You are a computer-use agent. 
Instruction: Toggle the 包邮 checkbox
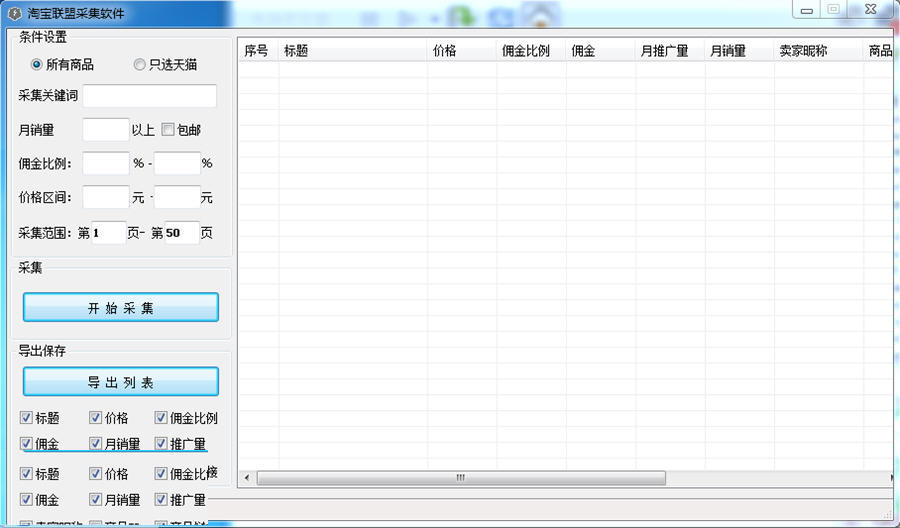(168, 130)
